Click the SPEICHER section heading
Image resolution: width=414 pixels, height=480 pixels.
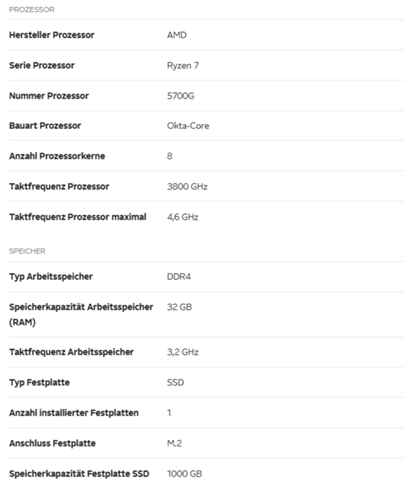click(27, 251)
